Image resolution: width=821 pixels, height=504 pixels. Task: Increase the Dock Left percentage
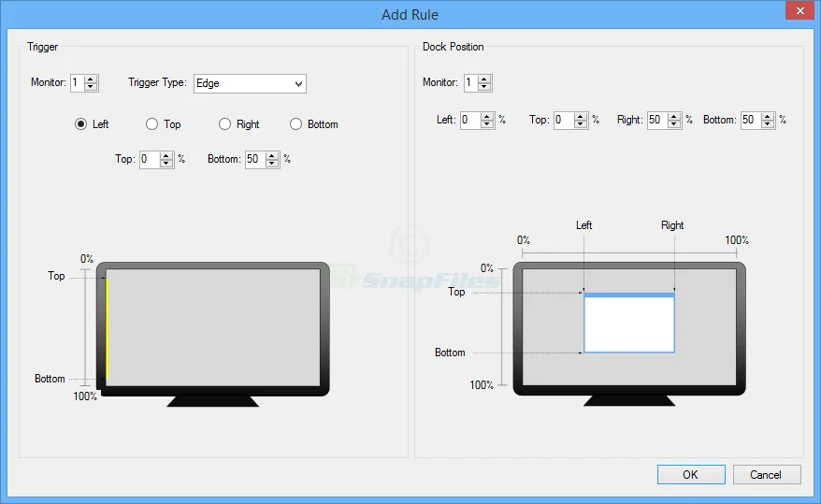[487, 116]
